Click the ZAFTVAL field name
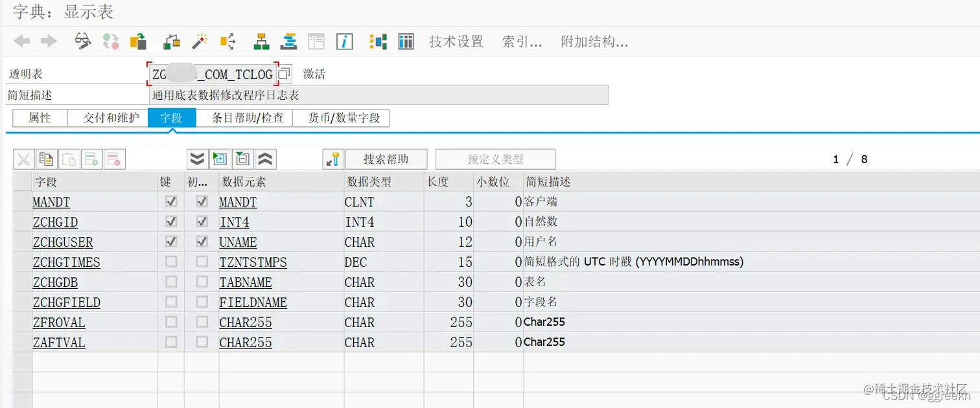 tap(59, 343)
